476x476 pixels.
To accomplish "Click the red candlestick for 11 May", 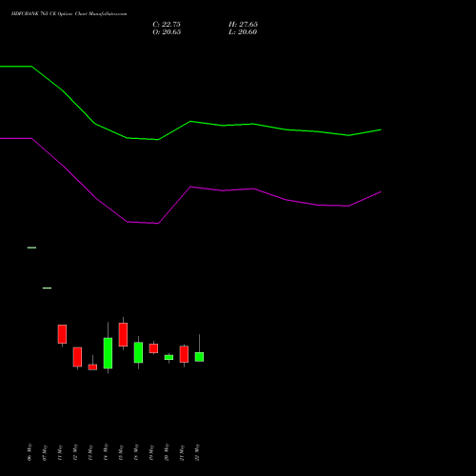I will (62, 334).
